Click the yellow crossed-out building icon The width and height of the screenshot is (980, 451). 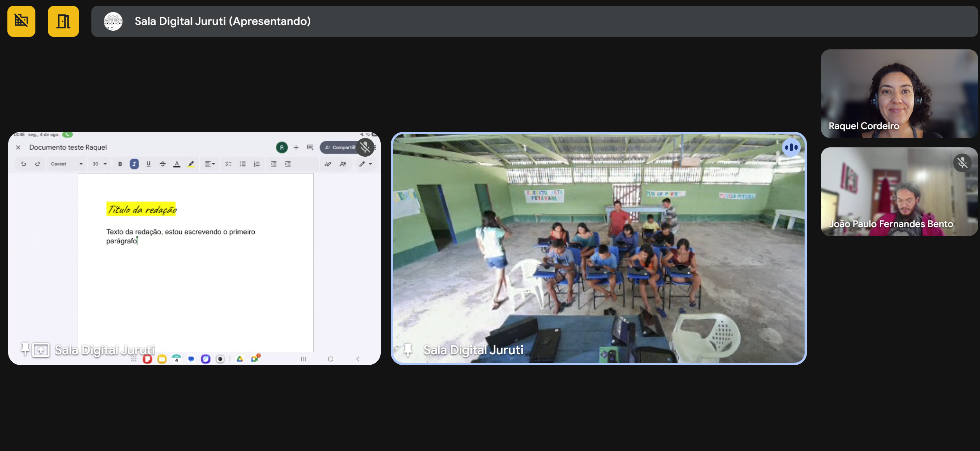[x=21, y=21]
